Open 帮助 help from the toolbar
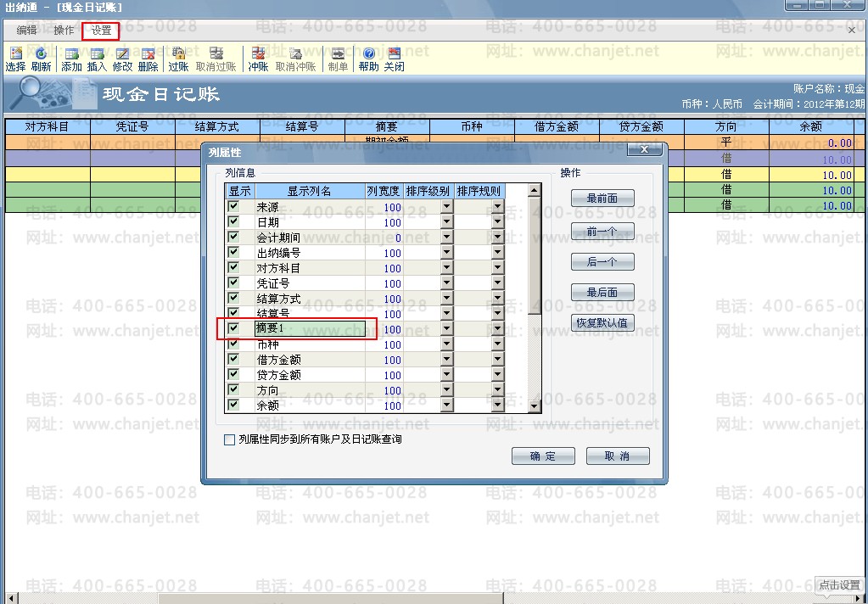The image size is (868, 604). [369, 59]
